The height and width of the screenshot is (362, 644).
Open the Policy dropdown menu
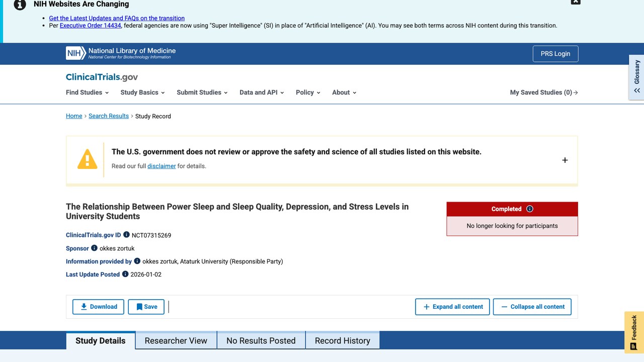[308, 93]
